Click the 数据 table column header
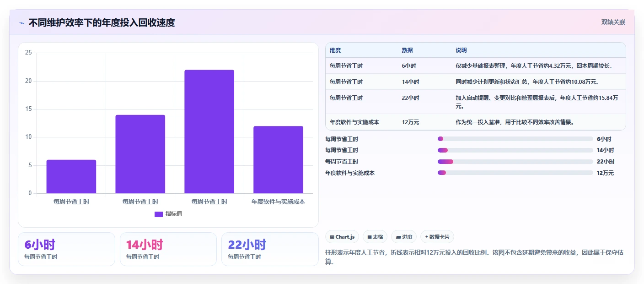 408,50
